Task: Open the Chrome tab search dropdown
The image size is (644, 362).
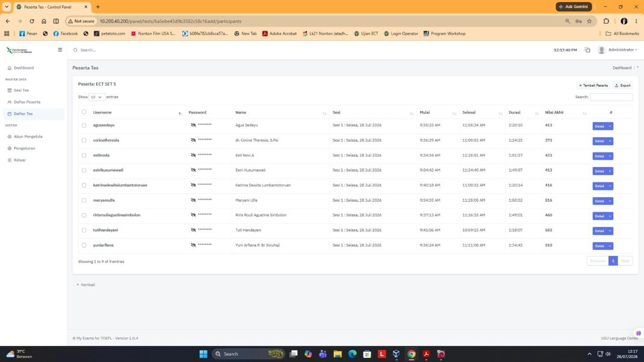Action: 7,7
